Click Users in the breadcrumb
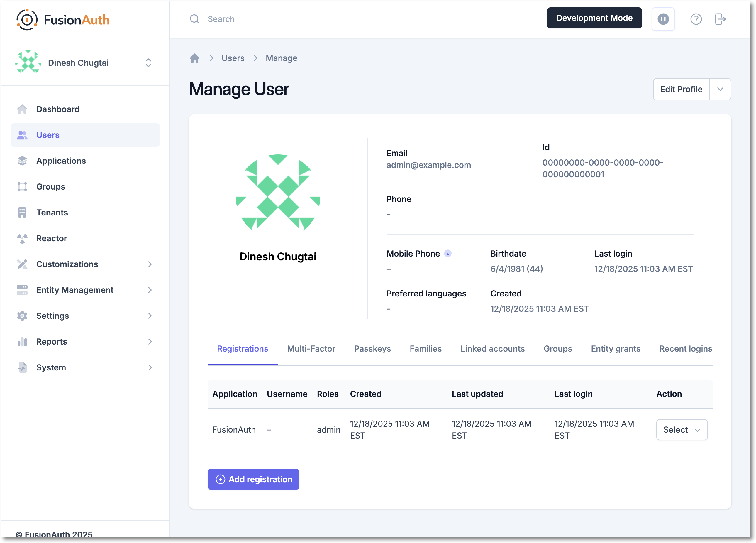 tap(233, 58)
